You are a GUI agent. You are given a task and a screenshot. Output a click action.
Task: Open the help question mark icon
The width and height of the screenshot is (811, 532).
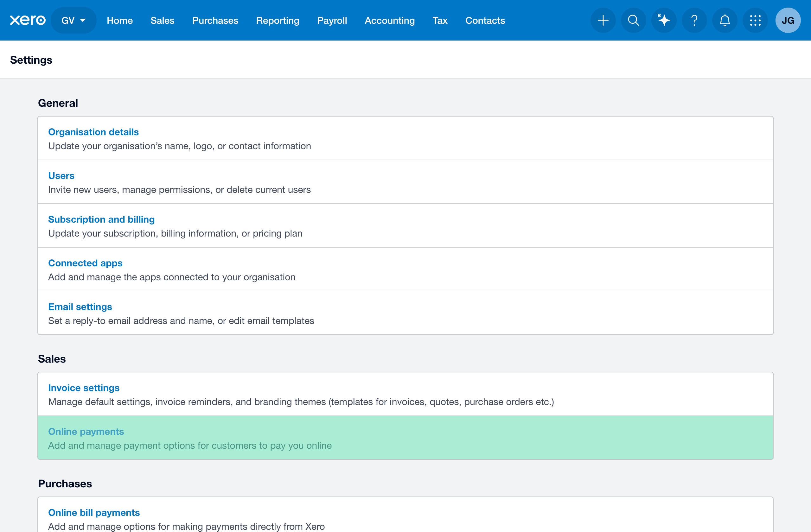694,21
